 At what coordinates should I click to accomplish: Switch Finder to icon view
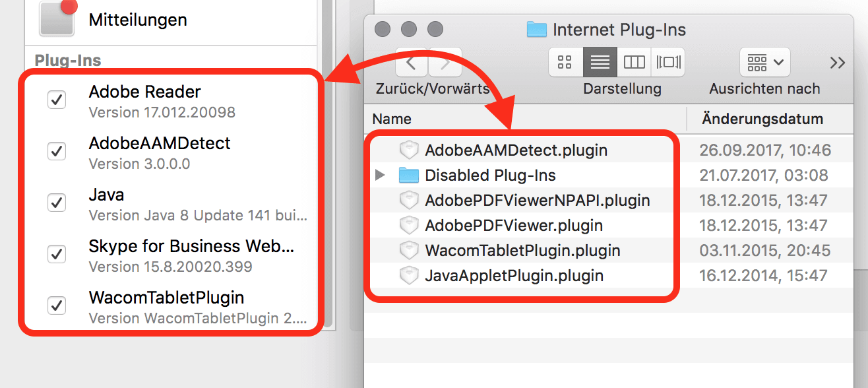(x=565, y=62)
